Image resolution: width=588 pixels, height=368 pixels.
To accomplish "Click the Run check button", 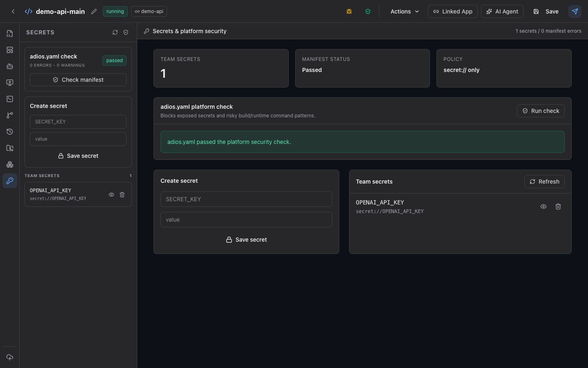I will click(541, 111).
